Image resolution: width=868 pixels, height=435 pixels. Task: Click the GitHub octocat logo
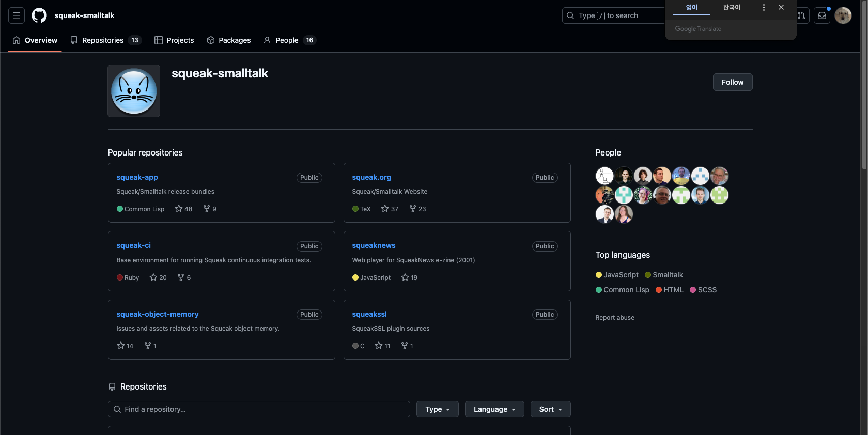click(x=39, y=15)
